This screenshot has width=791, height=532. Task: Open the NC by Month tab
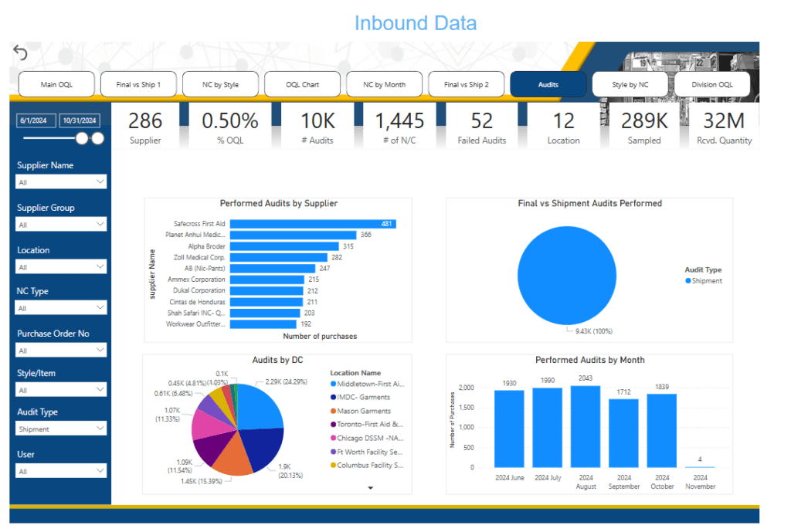tap(384, 84)
